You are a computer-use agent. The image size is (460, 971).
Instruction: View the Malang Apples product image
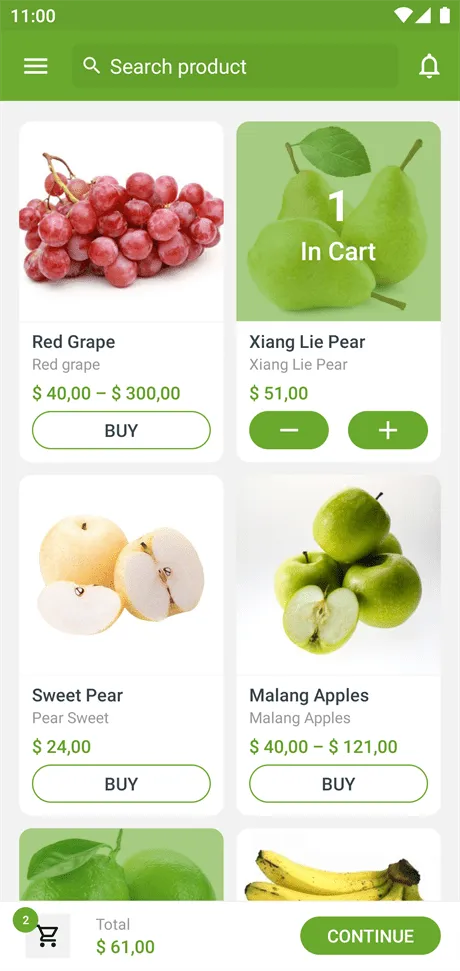coord(339,575)
